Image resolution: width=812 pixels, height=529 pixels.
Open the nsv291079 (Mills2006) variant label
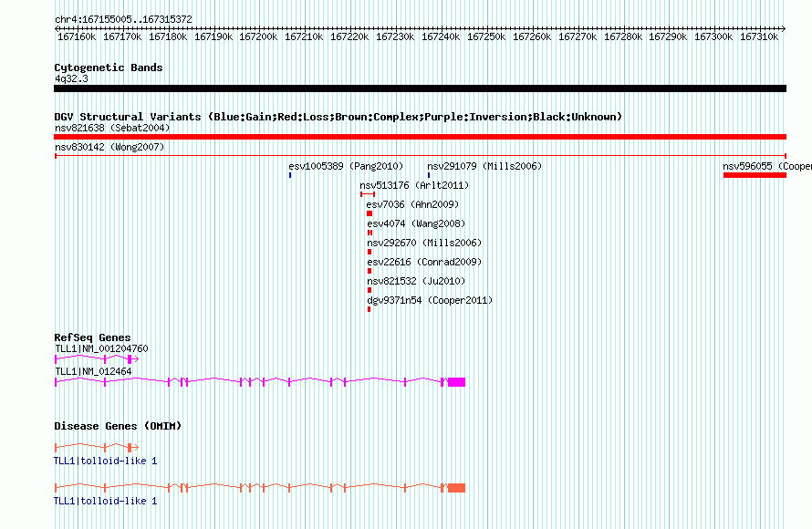point(484,166)
